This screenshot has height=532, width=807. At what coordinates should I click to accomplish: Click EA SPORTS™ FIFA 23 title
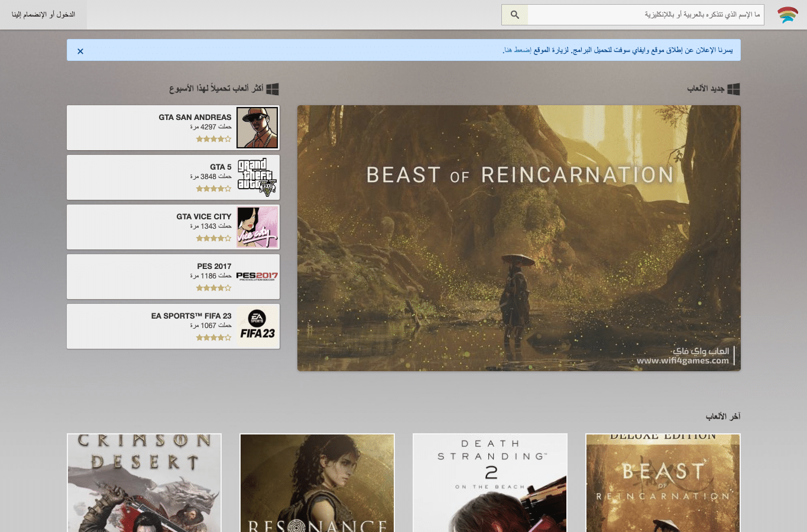coord(192,316)
